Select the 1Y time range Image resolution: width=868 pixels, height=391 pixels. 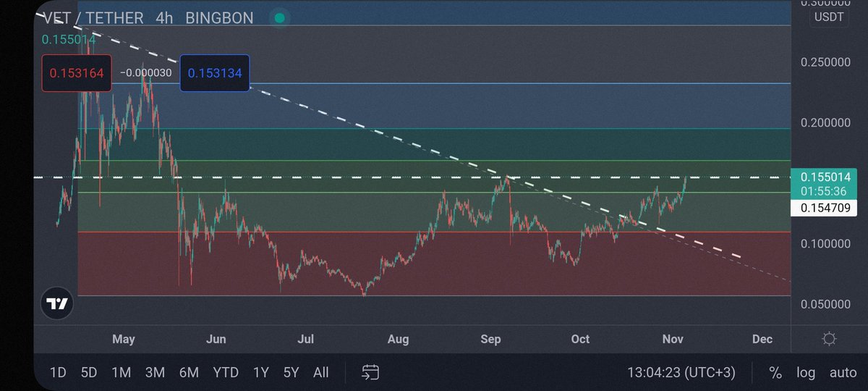click(x=260, y=373)
